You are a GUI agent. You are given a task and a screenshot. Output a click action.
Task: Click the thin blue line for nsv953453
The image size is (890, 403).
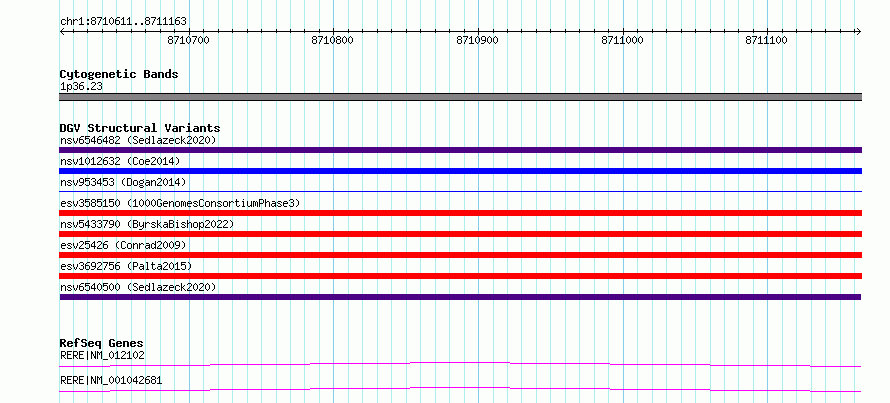[x=460, y=192]
